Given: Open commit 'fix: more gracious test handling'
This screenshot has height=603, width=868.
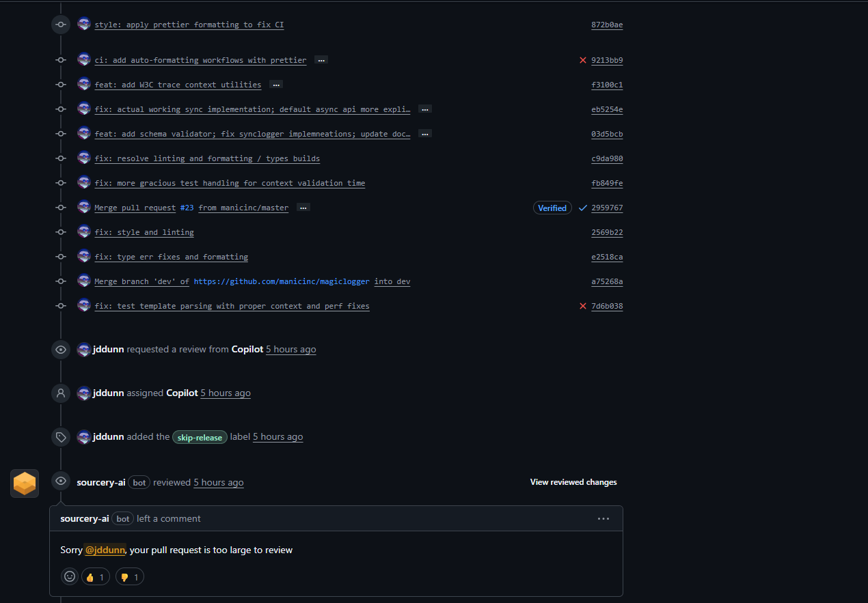Looking at the screenshot, I should 230,183.
